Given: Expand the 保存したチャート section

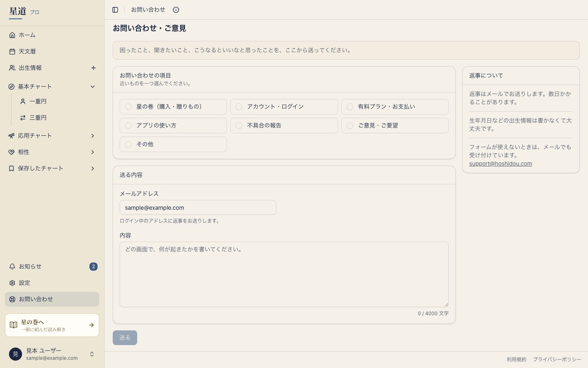Looking at the screenshot, I should coord(52,168).
